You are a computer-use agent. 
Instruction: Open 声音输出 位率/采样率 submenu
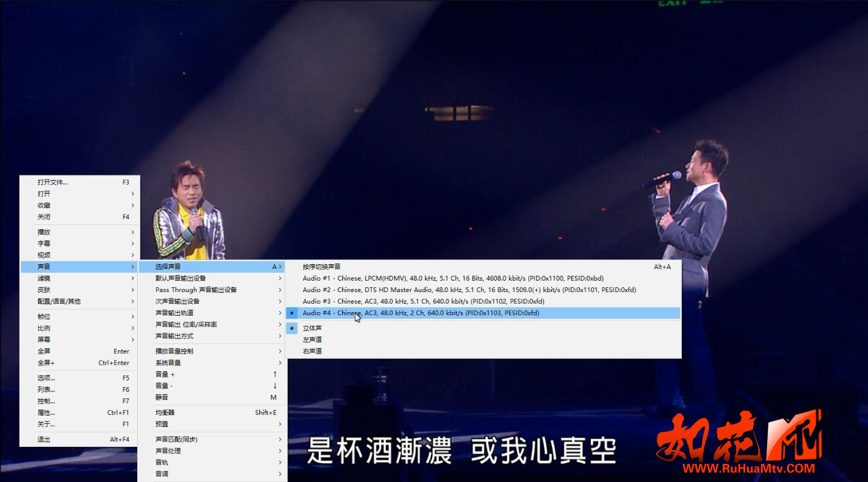(x=212, y=324)
